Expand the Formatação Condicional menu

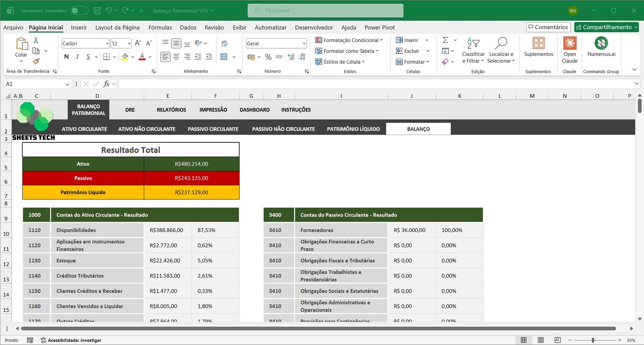[x=349, y=40]
